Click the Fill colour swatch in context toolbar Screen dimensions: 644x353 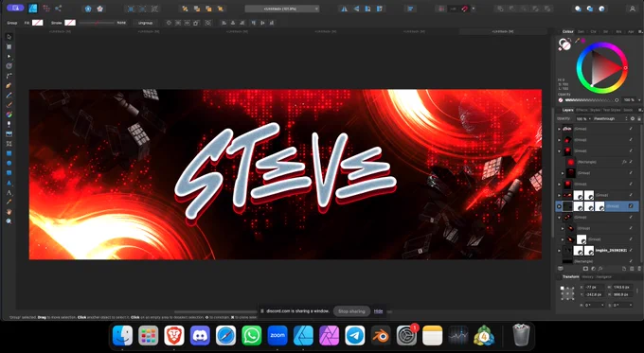point(38,23)
